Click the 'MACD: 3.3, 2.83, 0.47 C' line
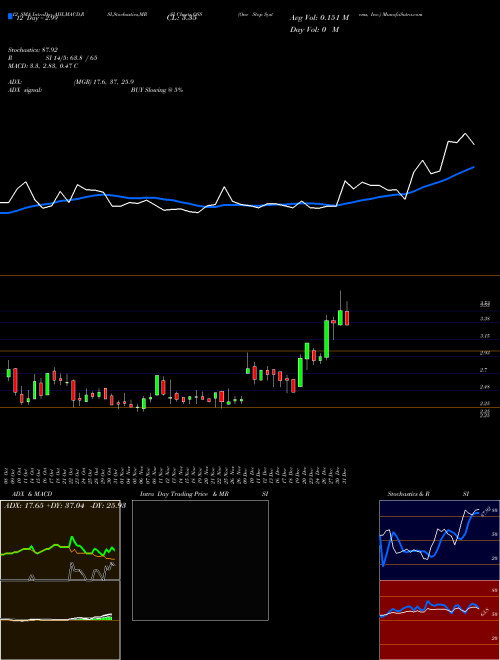 pyautogui.click(x=43, y=66)
